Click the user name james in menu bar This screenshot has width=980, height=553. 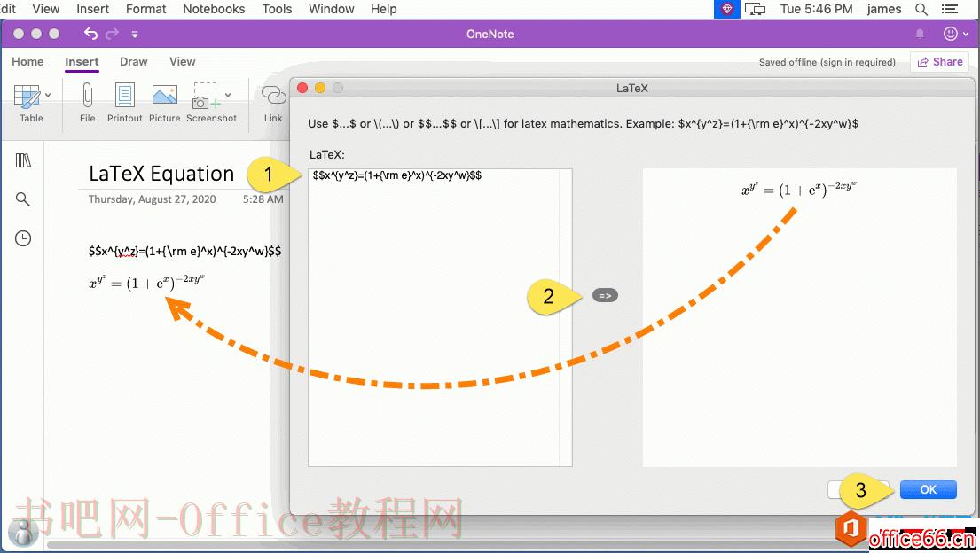point(883,9)
